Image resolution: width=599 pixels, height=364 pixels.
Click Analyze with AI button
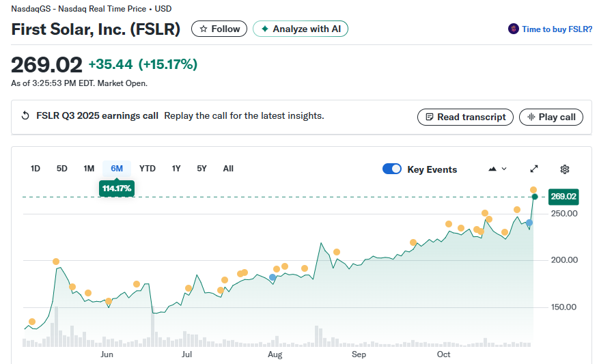(x=301, y=29)
